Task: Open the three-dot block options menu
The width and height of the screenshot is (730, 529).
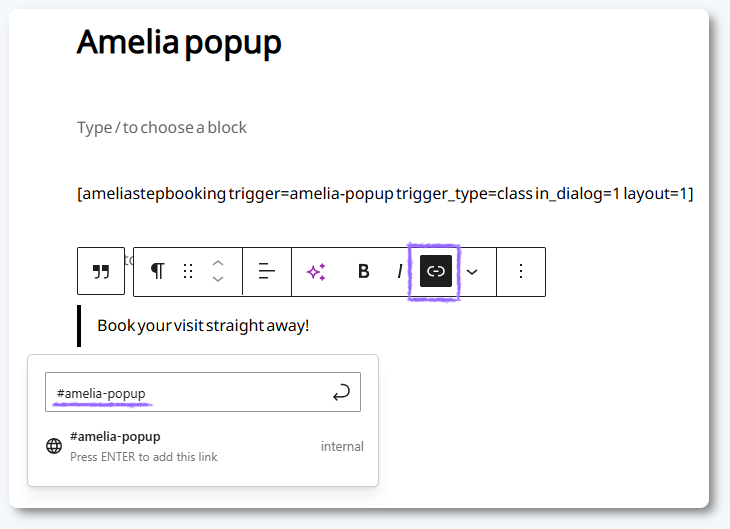Action: point(520,272)
